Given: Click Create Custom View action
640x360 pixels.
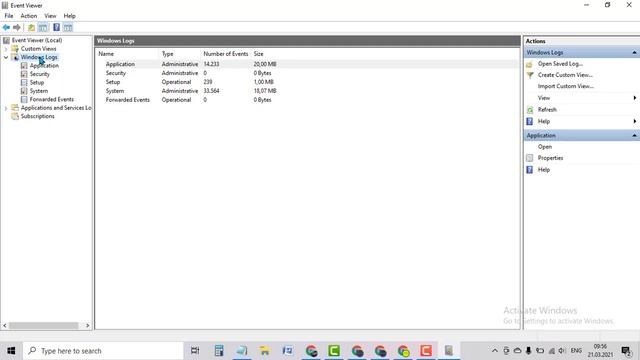Looking at the screenshot, I should [x=565, y=75].
